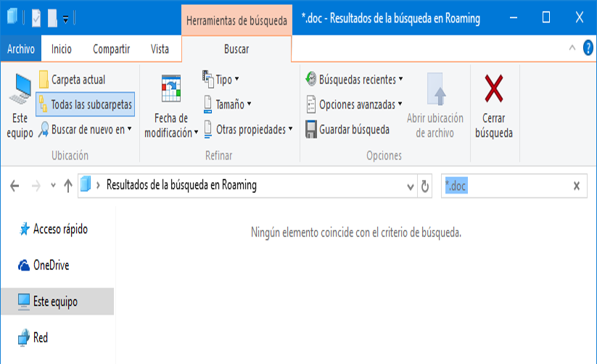The height and width of the screenshot is (364, 597).
Task: Open the Tipo filter dropdown
Action: click(x=221, y=79)
